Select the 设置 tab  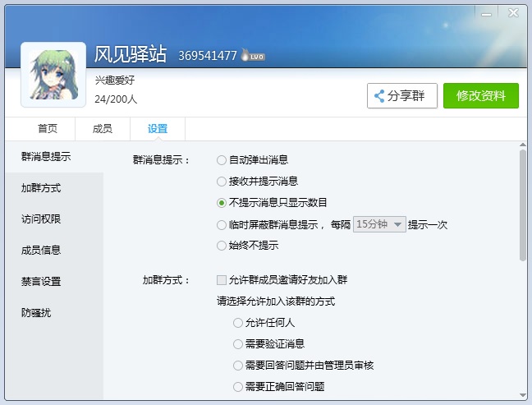[158, 129]
